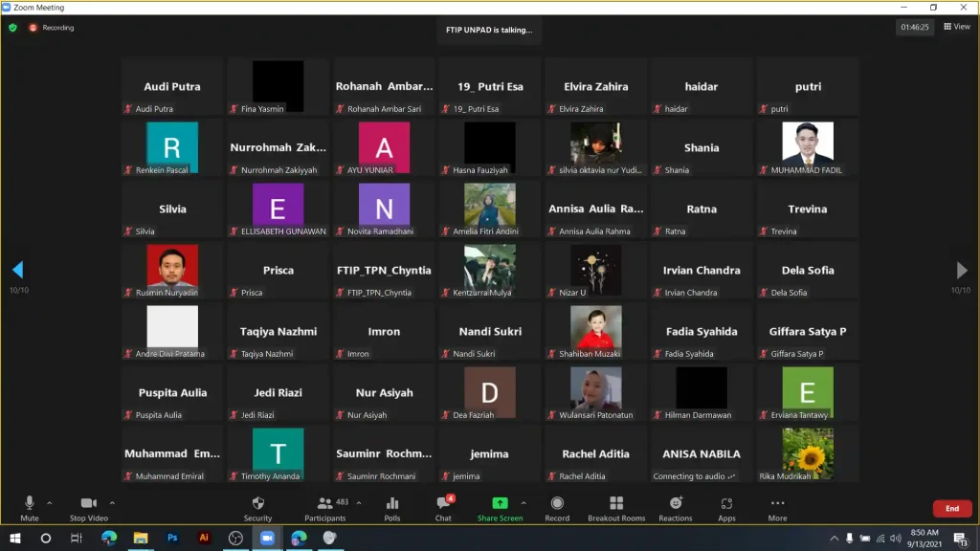Click the red End meeting button
Viewport: 980px width, 551px height.
tap(952, 509)
